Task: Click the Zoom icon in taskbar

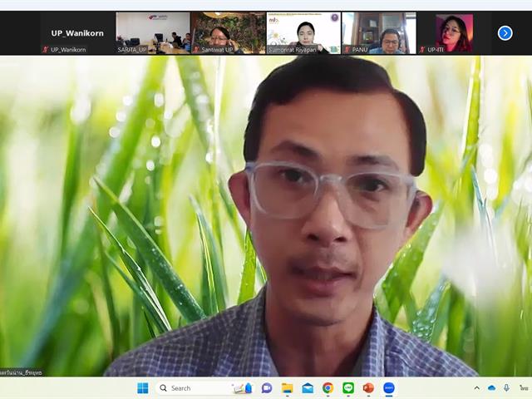Action: pyautogui.click(x=389, y=388)
